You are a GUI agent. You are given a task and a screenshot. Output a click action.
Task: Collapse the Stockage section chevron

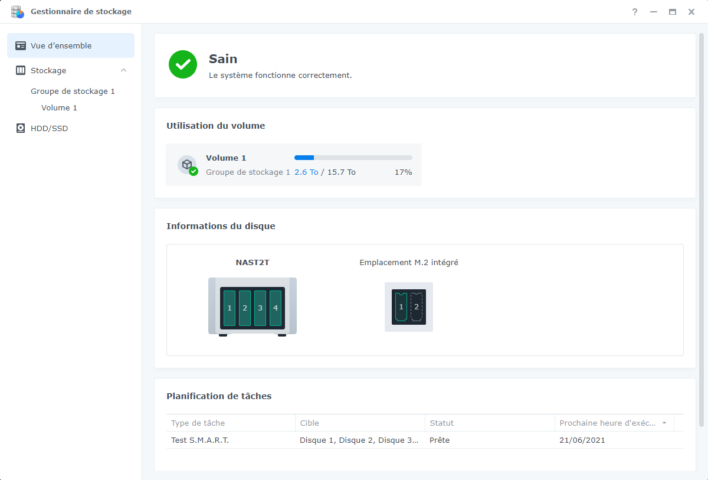(124, 71)
